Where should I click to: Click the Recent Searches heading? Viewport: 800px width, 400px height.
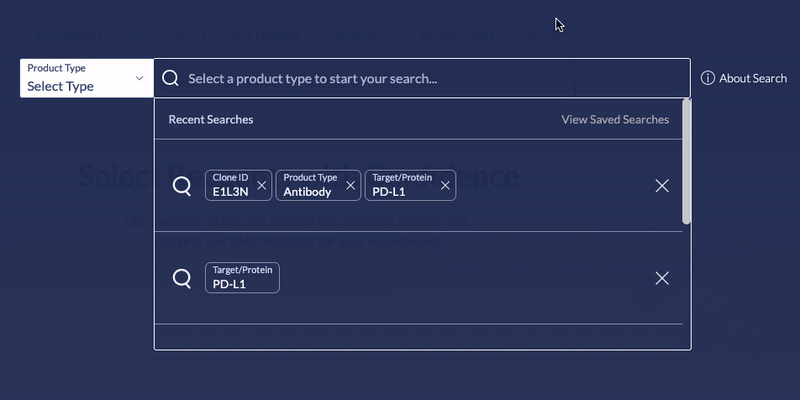pyautogui.click(x=211, y=119)
